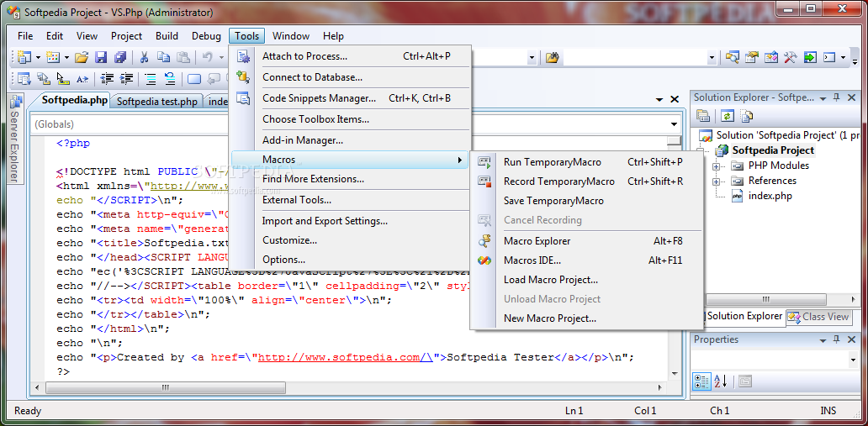Viewport: 868px width, 426px height.
Task: Click the Increase Indent icon
Action: 126,78
